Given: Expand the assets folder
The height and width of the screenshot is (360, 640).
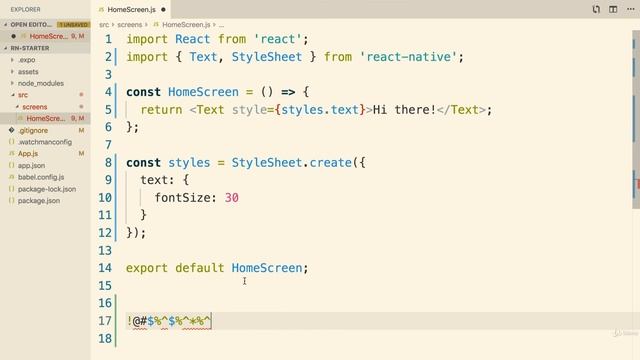Looking at the screenshot, I should (x=12, y=71).
